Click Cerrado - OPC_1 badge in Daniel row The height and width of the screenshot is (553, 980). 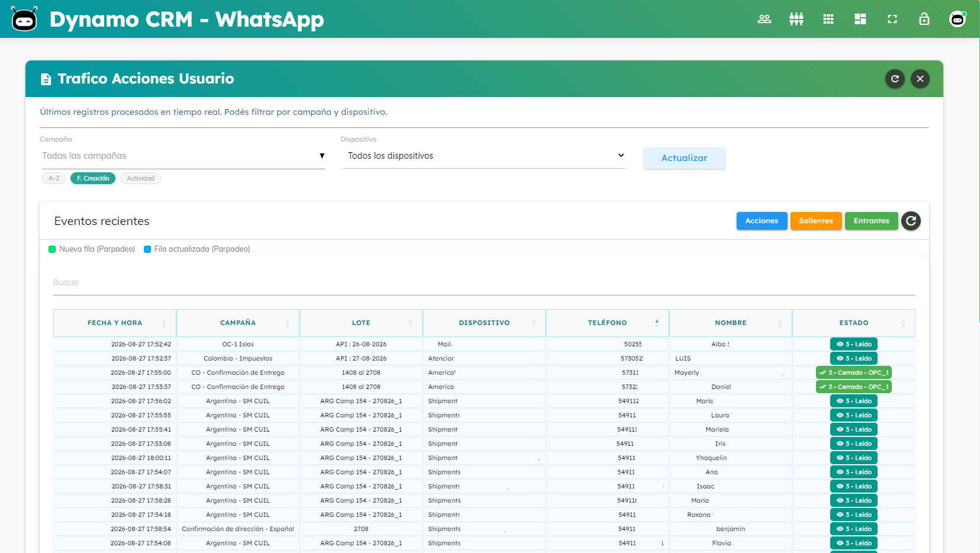[854, 387]
